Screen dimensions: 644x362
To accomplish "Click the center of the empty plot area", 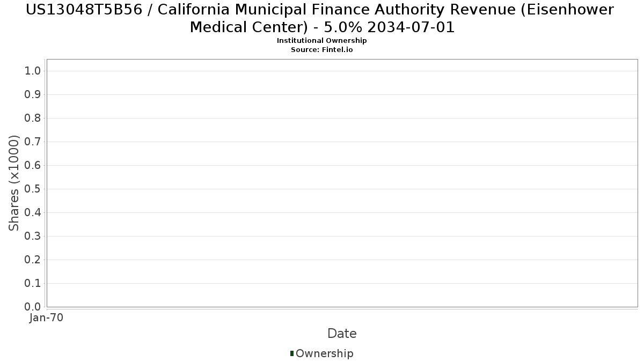I will point(342,183).
